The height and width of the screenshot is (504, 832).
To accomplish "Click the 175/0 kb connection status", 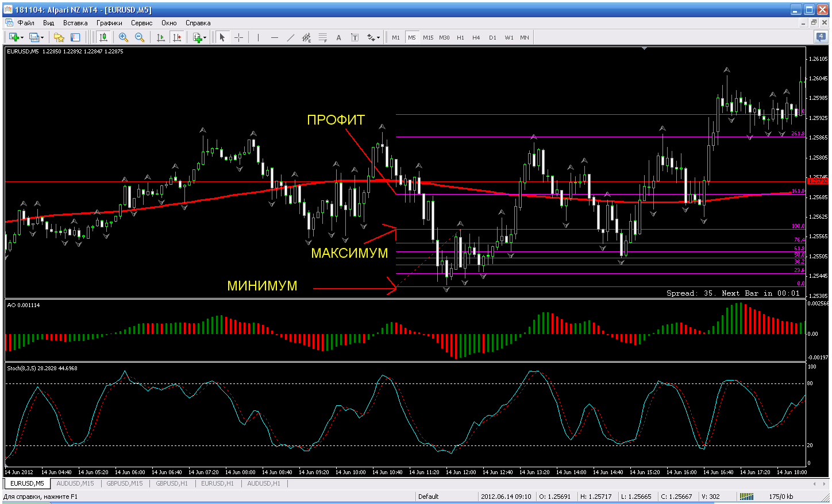I will point(781,497).
